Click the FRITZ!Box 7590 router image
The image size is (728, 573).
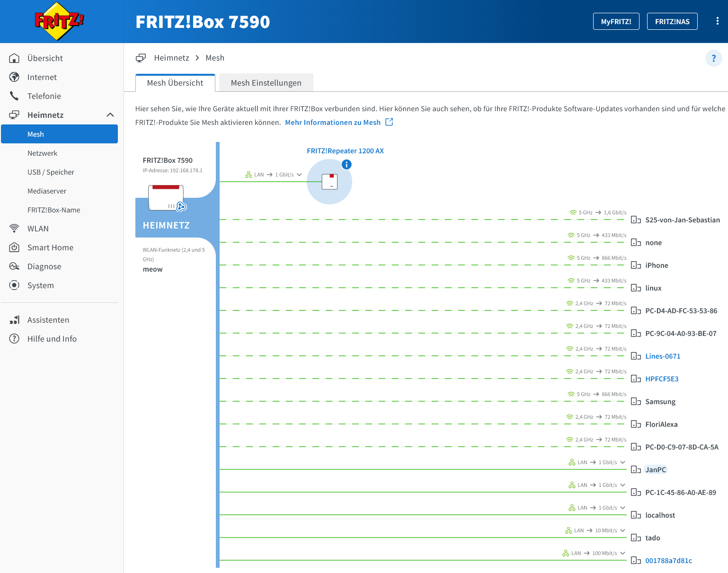166,197
